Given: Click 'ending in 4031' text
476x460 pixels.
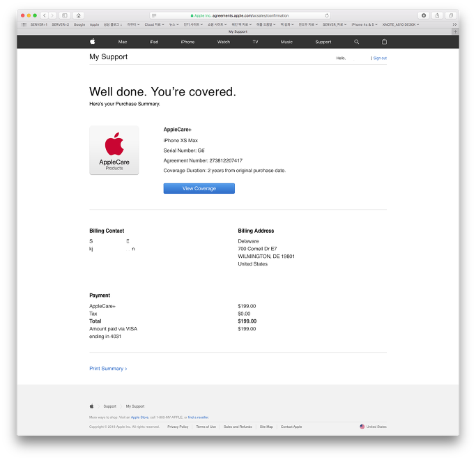Looking at the screenshot, I should click(105, 337).
